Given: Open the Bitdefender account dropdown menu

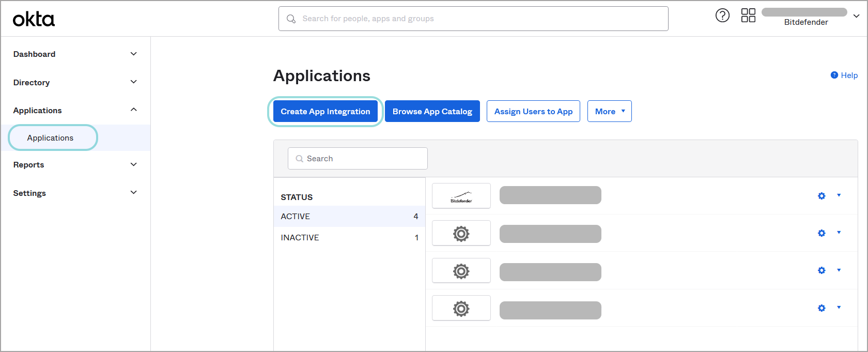Looking at the screenshot, I should point(856,16).
